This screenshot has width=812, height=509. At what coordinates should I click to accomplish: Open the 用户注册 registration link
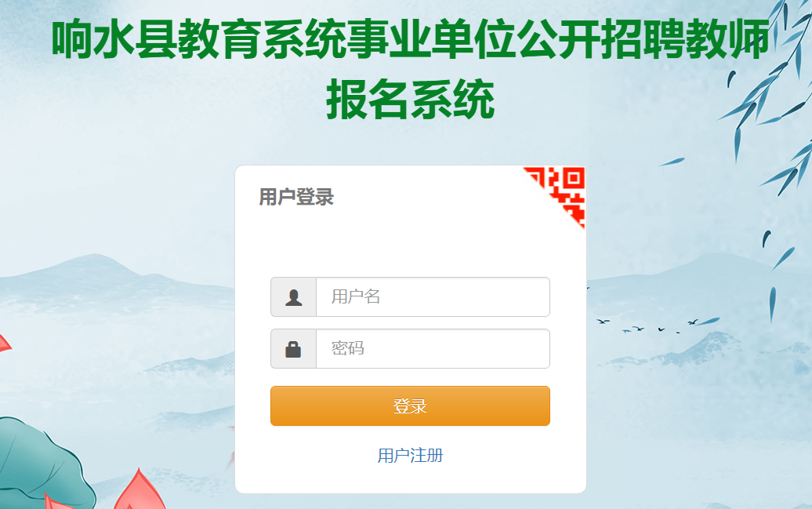tap(410, 456)
